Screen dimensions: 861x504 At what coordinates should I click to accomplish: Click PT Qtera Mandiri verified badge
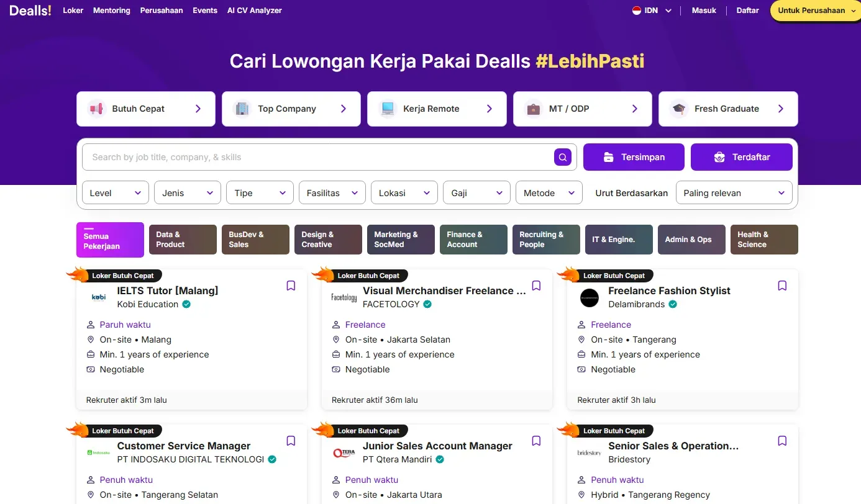(440, 459)
